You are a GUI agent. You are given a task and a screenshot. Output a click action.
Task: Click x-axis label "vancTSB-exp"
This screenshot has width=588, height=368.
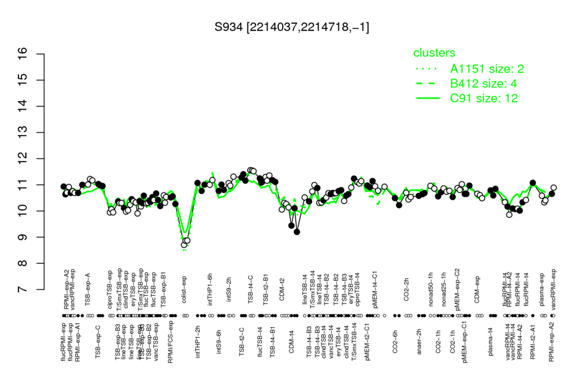(156, 342)
